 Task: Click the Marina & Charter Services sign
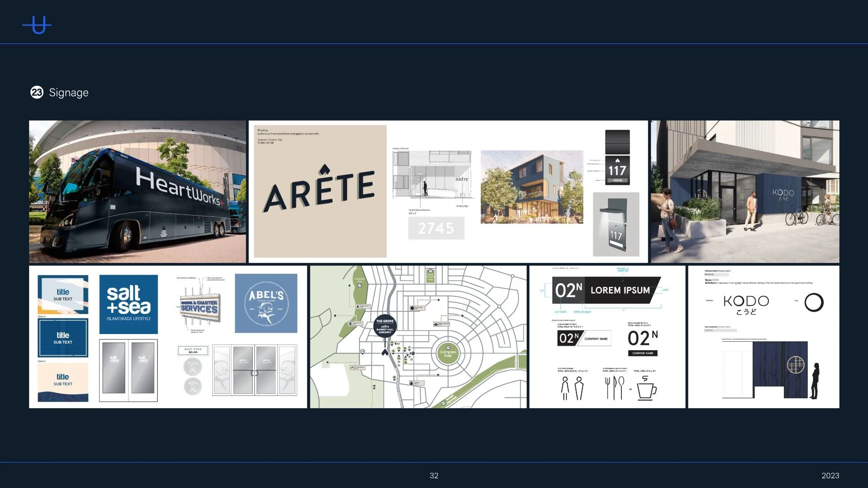pos(199,307)
